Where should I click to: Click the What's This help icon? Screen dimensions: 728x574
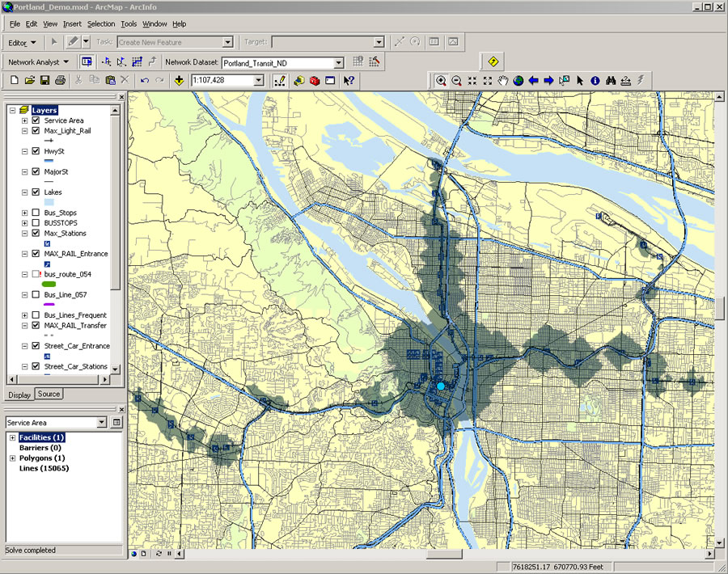click(x=349, y=80)
